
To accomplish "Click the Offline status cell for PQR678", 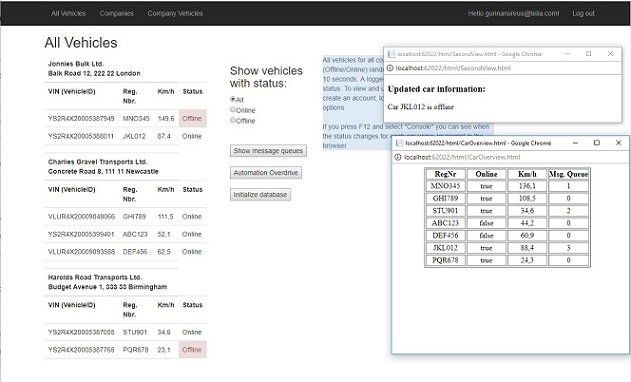I will [192, 350].
